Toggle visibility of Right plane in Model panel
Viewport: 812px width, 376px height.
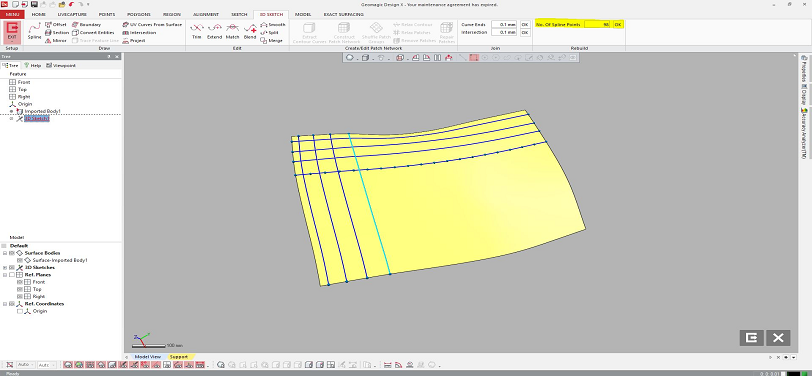[x=20, y=297]
